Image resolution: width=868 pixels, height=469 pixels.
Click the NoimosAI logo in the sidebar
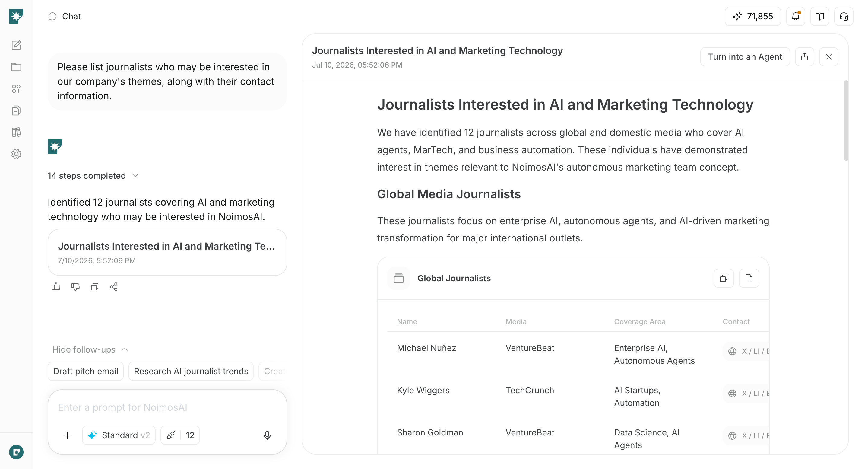tap(16, 16)
